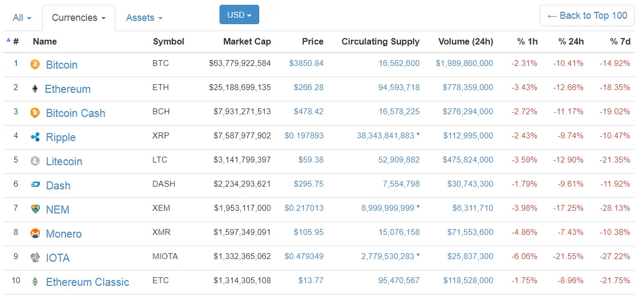Click Ripple price $0.197893
Screen dimensions: 644x295
(x=304, y=136)
